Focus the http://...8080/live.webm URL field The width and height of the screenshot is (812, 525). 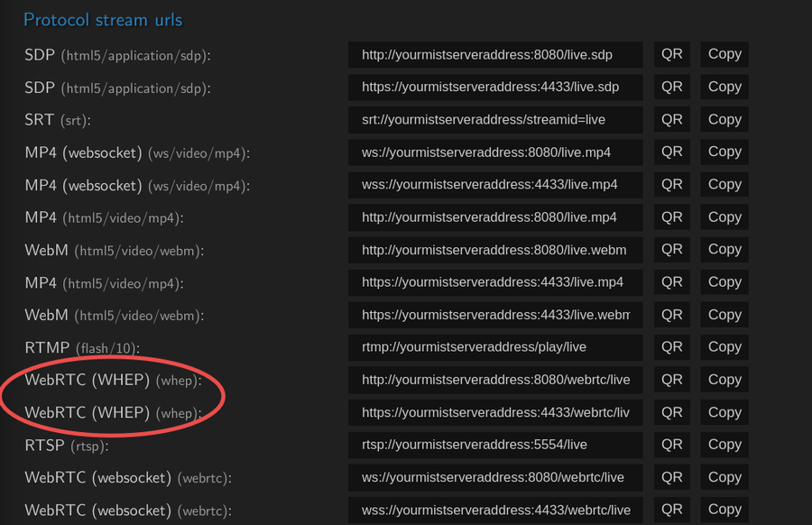coord(495,250)
